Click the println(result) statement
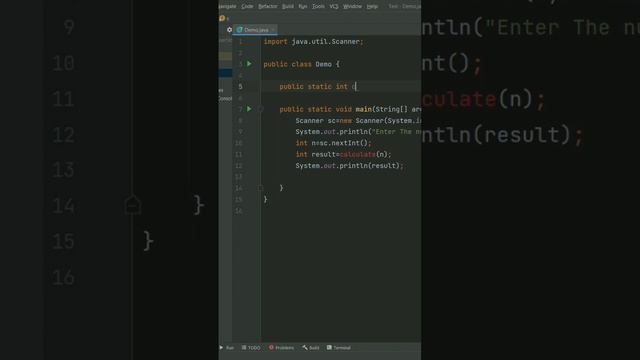The height and width of the screenshot is (360, 640). 349,166
